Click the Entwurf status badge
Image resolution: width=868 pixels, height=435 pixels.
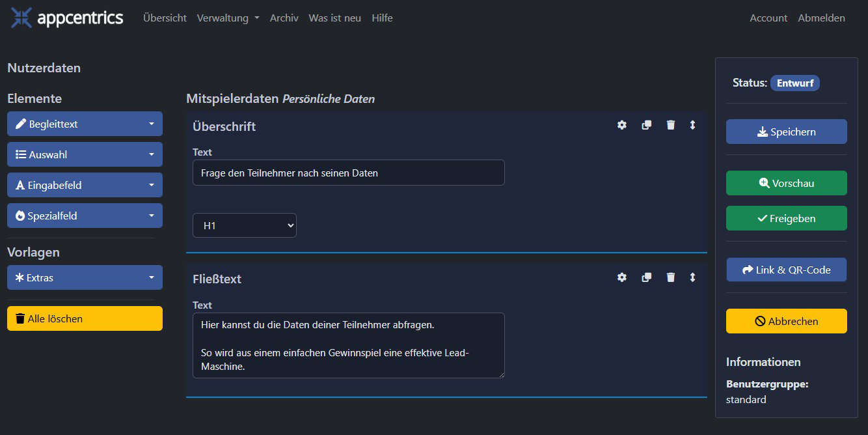pos(795,83)
